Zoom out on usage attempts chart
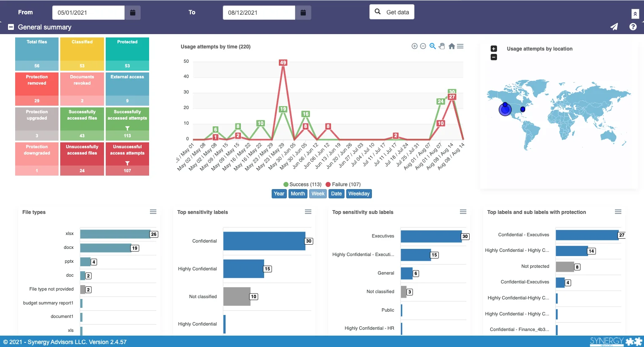This screenshot has height=347, width=644. [423, 46]
